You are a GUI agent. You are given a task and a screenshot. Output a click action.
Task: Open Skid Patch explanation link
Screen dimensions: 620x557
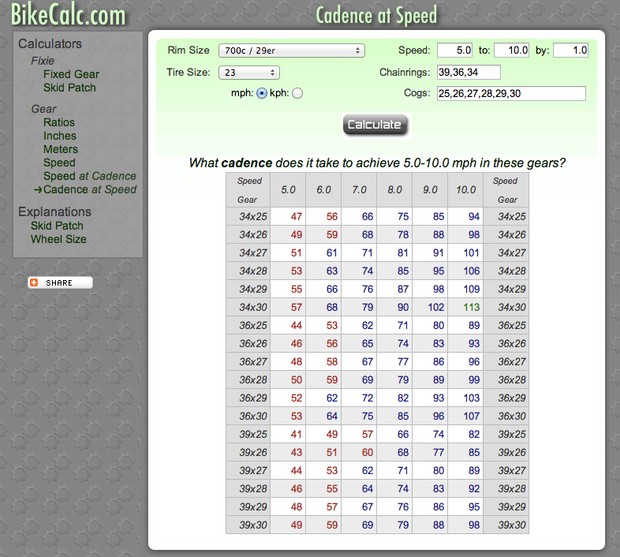pos(57,226)
